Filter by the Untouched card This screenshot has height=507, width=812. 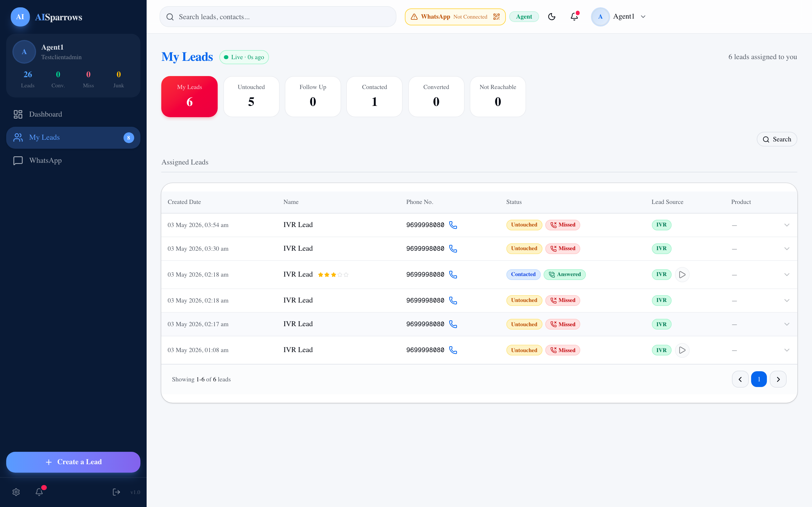251,96
